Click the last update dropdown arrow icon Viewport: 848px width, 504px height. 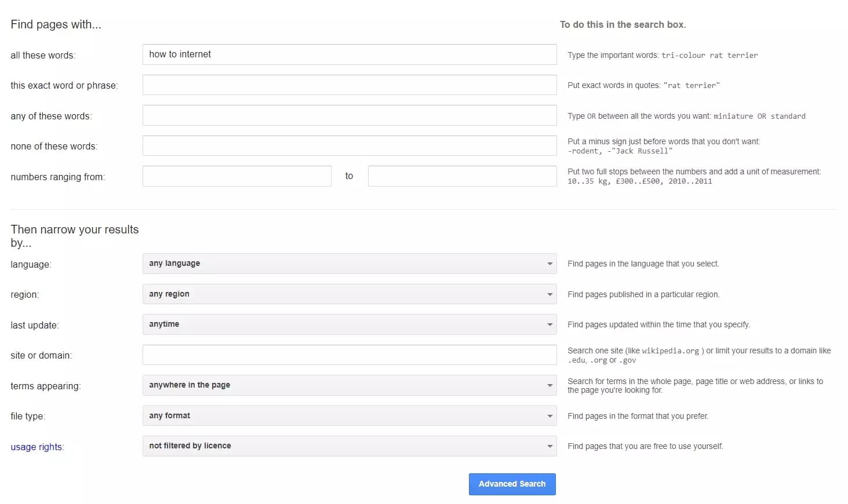(549, 324)
